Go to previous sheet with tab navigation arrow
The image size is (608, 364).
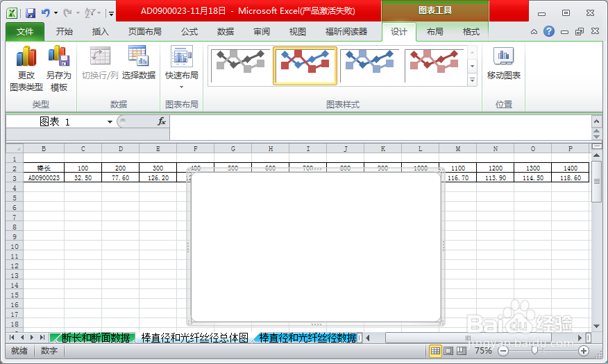pos(22,338)
